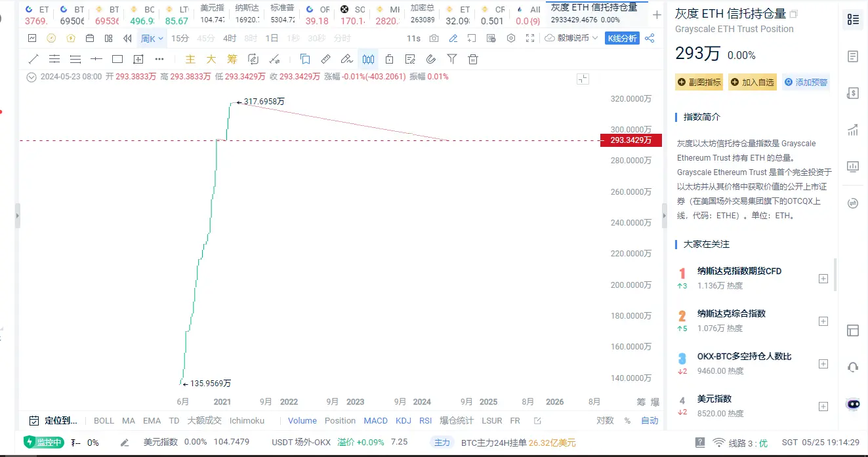
Task: Toggle the Volume sub-indicator
Action: (302, 420)
